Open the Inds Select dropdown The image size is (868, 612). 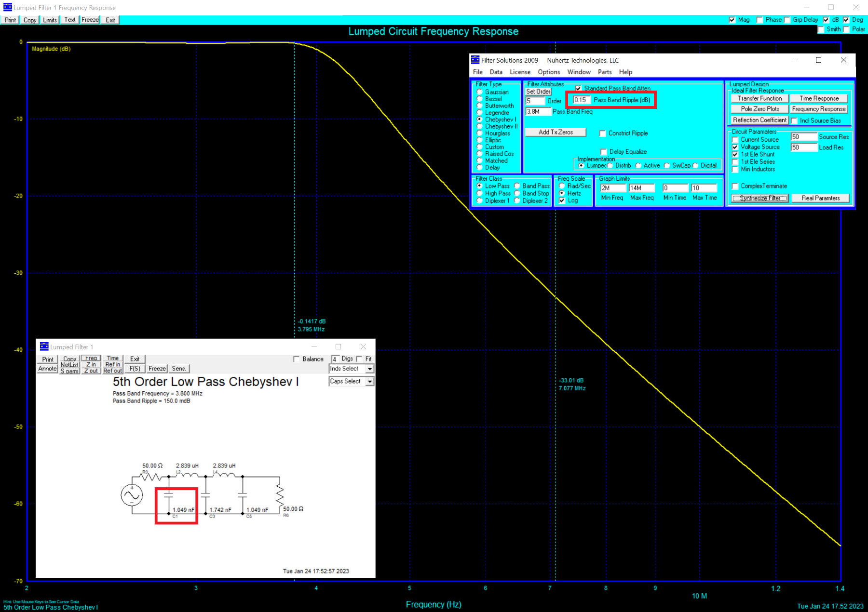tap(369, 369)
